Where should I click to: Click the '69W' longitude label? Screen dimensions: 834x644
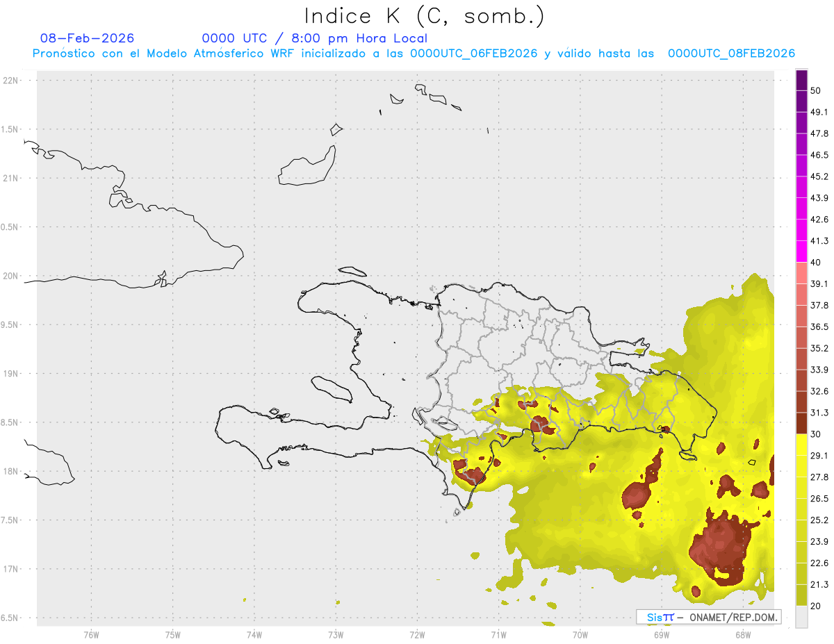[662, 635]
